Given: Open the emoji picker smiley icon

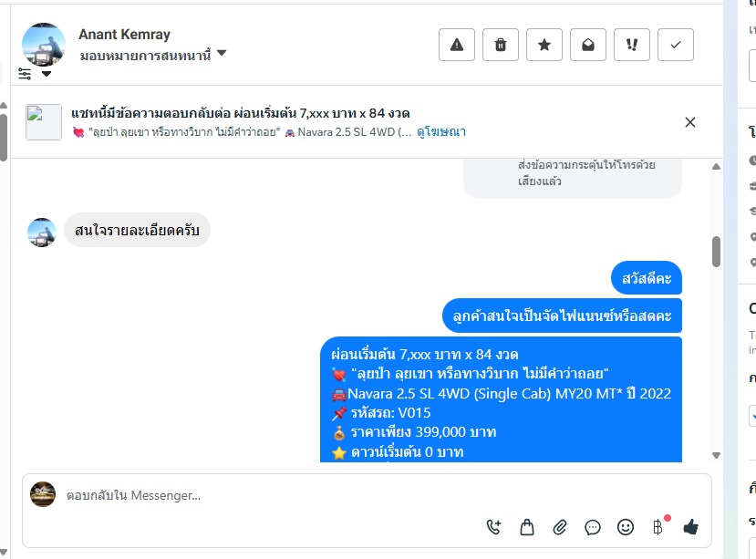Looking at the screenshot, I should pos(626,527).
